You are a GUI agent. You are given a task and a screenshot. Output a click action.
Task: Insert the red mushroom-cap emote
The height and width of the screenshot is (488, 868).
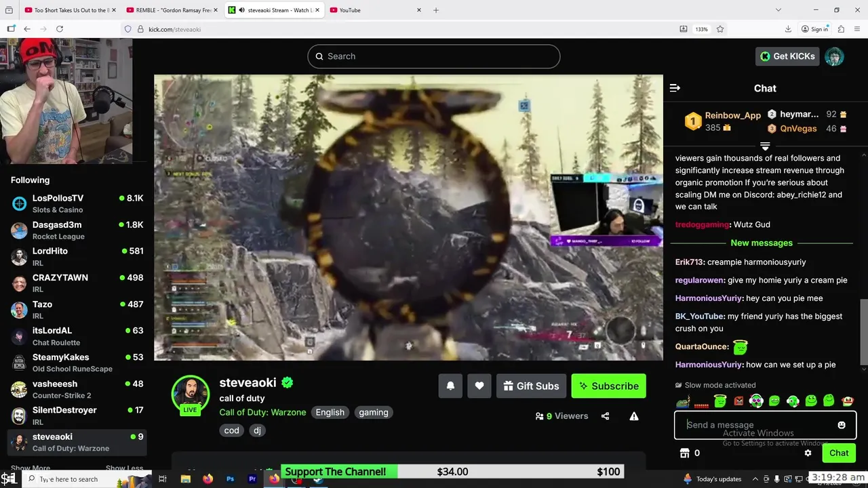(x=848, y=401)
